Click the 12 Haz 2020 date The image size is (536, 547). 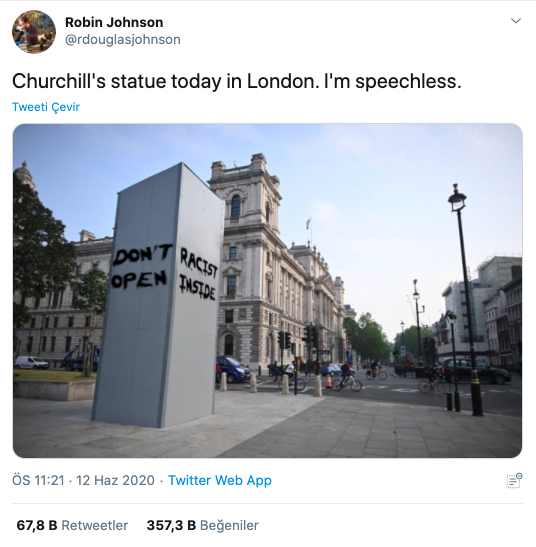pos(115,480)
